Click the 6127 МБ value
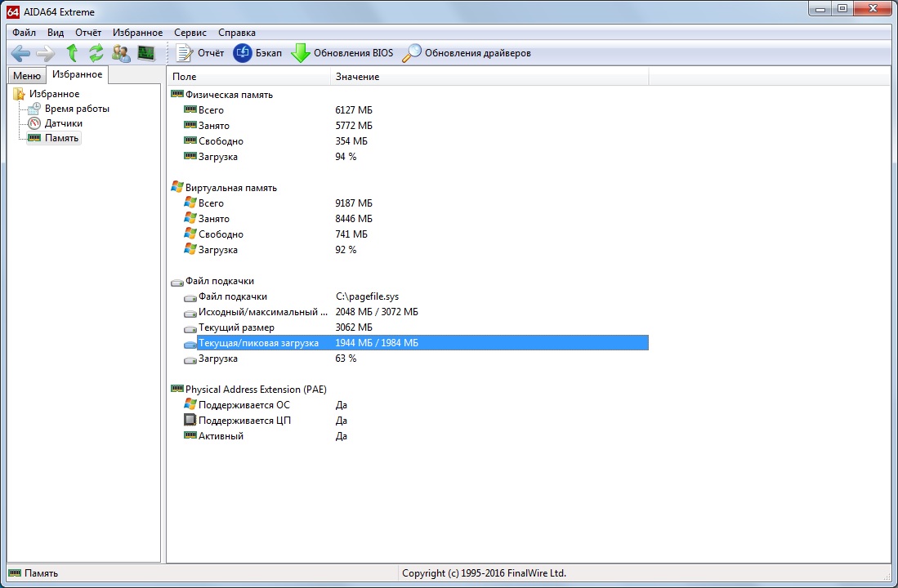 coord(353,110)
